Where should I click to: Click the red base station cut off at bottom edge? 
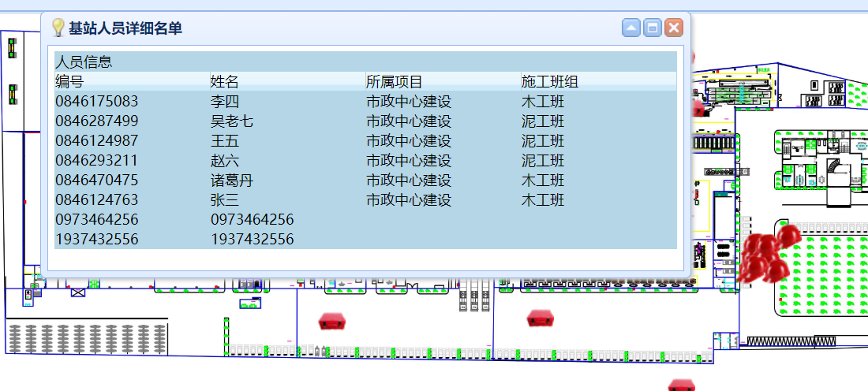pyautogui.click(x=682, y=385)
